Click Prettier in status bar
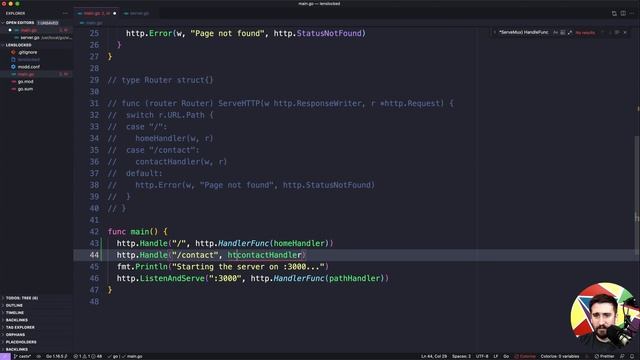This screenshot has height=360, width=640. click(x=604, y=356)
